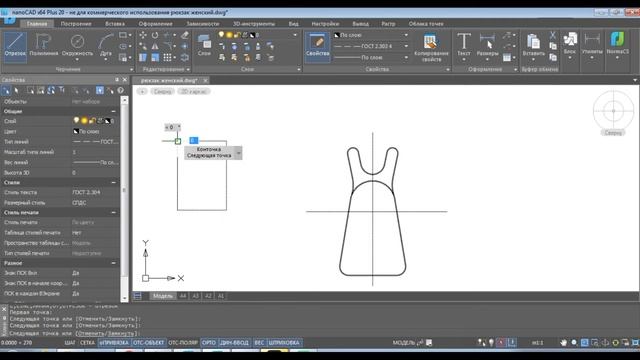Image resolution: width=640 pixels, height=360 pixels.
Task: Click the Array grid tool icon
Action: click(167, 58)
